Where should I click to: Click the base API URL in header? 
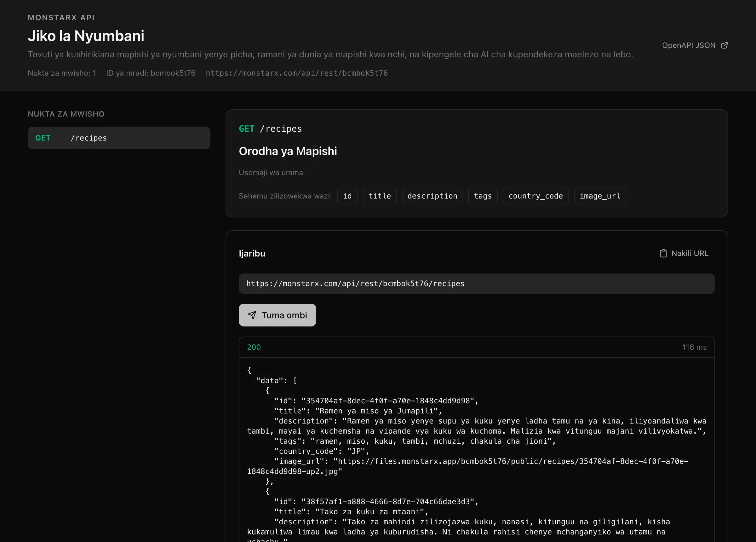pos(297,73)
